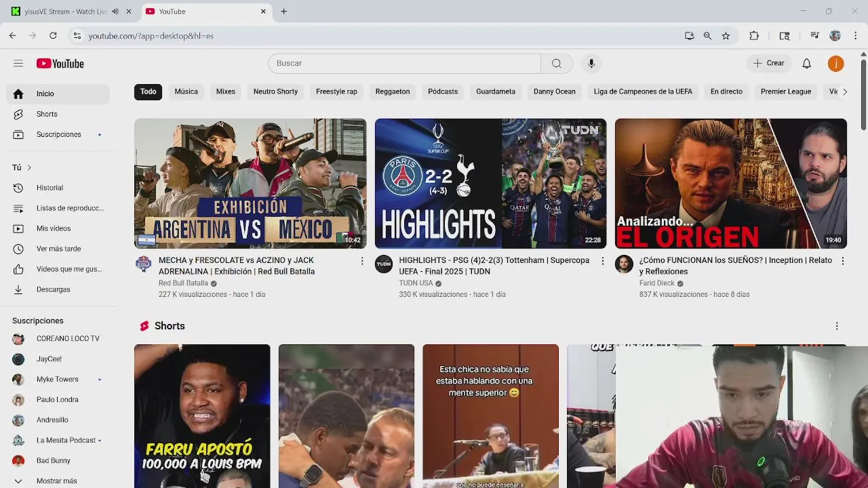Image resolution: width=868 pixels, height=488 pixels.
Task: Click the YouTube logo
Action: (60, 64)
